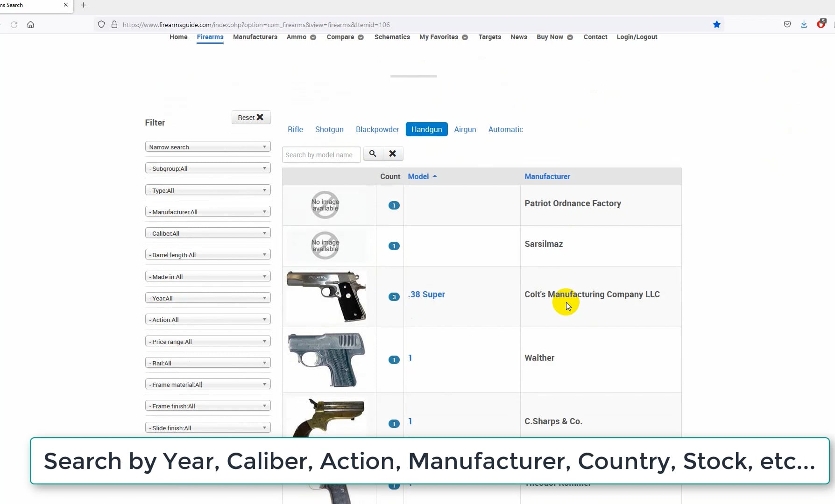835x504 pixels.
Task: Open the Subgroup filter dropdown
Action: point(208,168)
